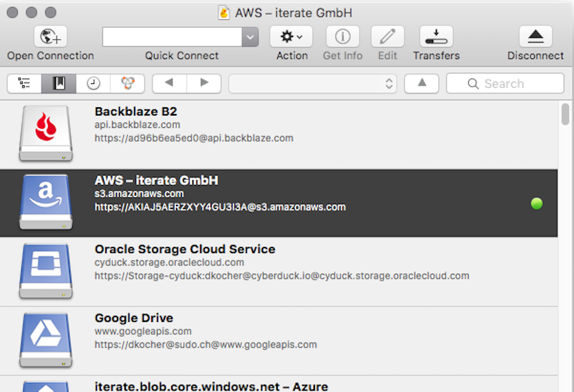Select the iterate.blob.core.windows.net – Azure bookmark
Screen dimensions: 574x392
click(211, 386)
